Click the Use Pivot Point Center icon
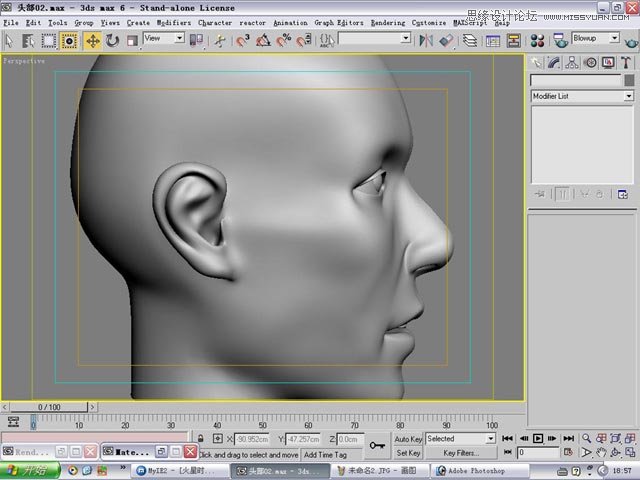640x480 pixels. [x=196, y=40]
